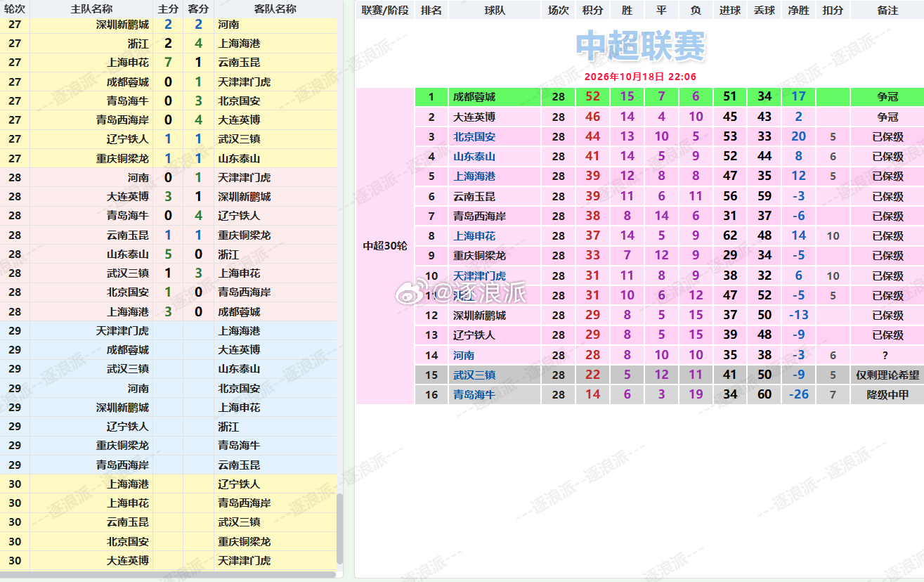Screen dimensions: 924x582
Task: Select the 扣分 column header
Action: click(833, 10)
